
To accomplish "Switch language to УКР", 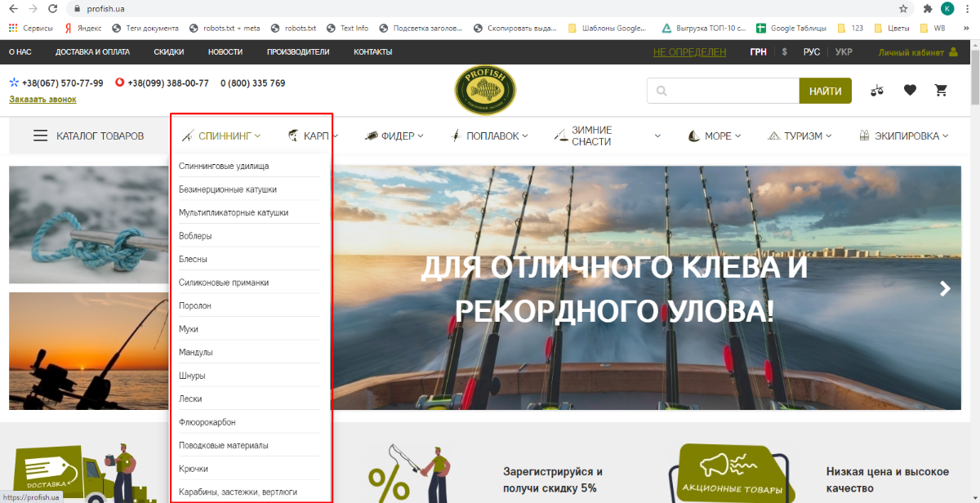I will pyautogui.click(x=844, y=51).
